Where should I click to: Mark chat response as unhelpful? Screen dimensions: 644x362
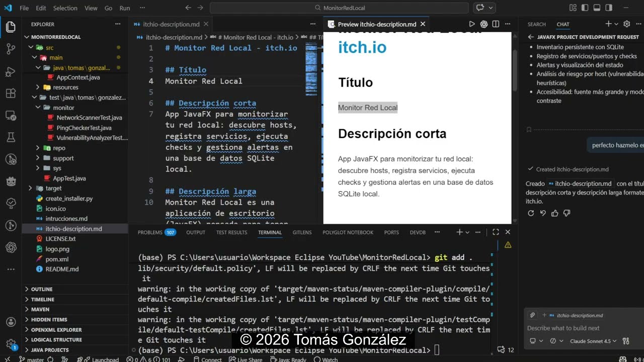(567, 213)
